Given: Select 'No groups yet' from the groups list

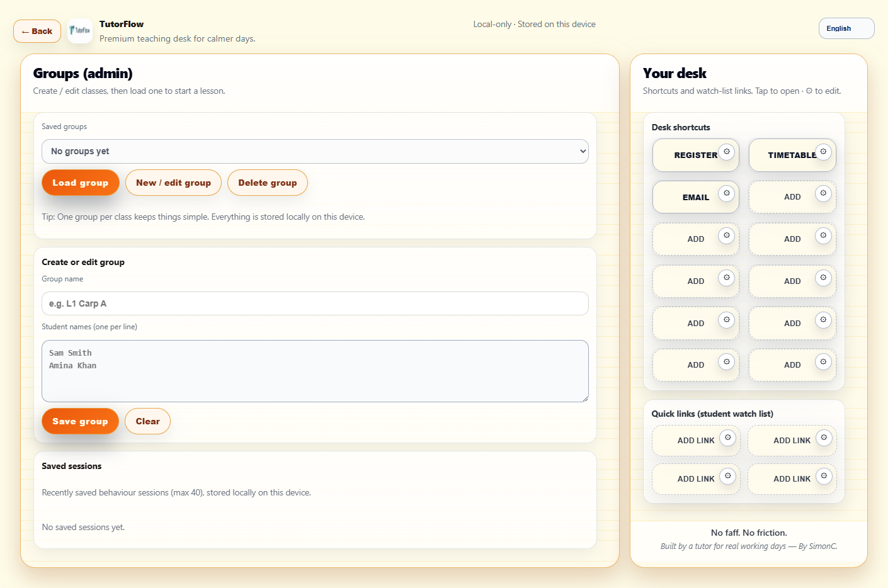Looking at the screenshot, I should 315,151.
